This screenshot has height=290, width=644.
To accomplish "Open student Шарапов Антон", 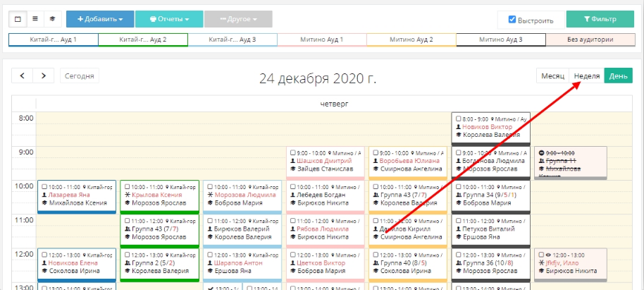I will coord(239,263).
